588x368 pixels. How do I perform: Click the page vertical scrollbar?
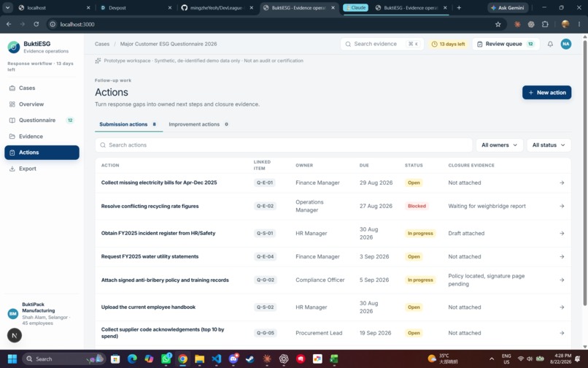coord(585,173)
